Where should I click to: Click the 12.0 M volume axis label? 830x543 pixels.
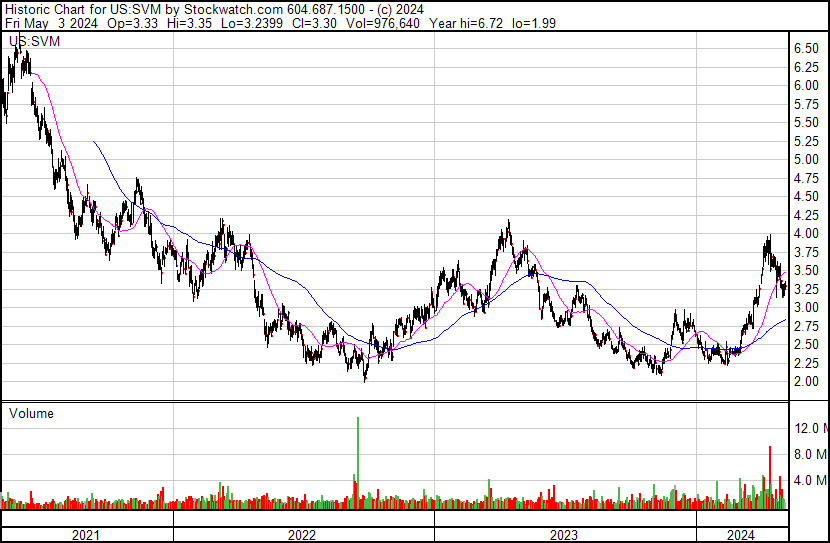[x=811, y=428]
